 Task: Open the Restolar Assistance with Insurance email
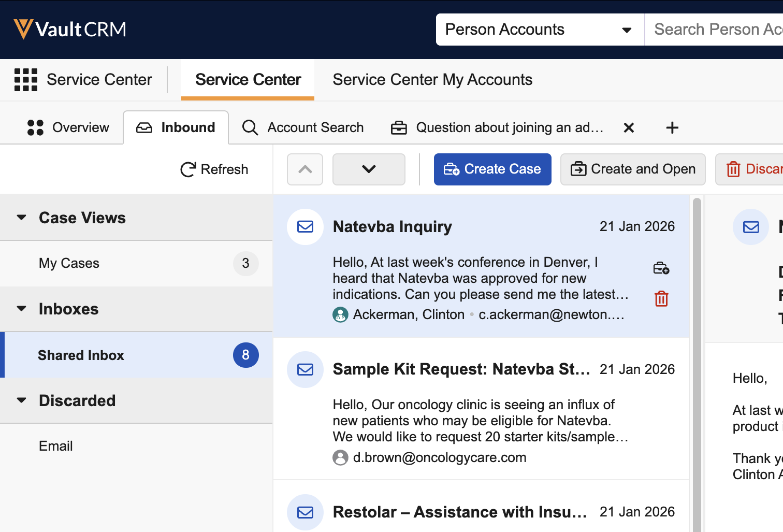pos(481,507)
